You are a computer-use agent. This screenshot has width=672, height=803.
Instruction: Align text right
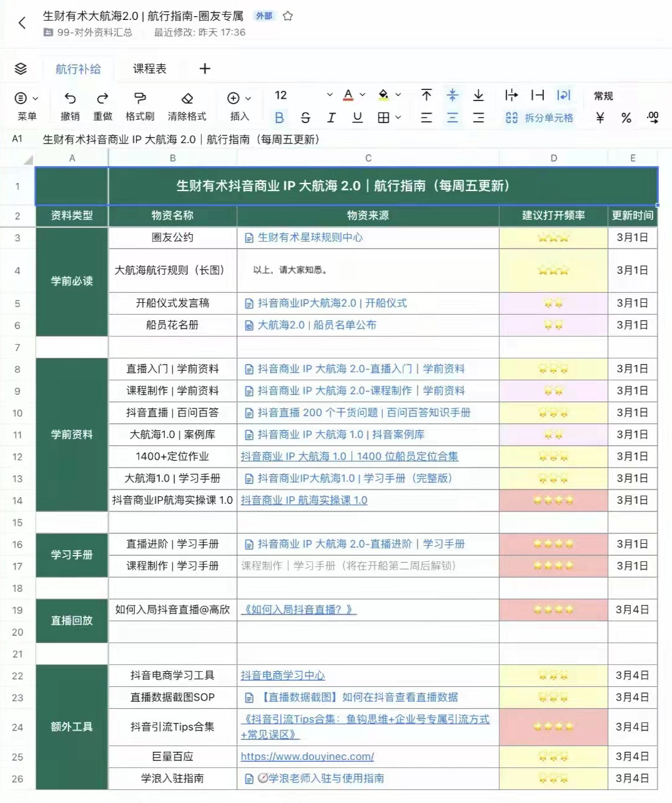click(478, 117)
